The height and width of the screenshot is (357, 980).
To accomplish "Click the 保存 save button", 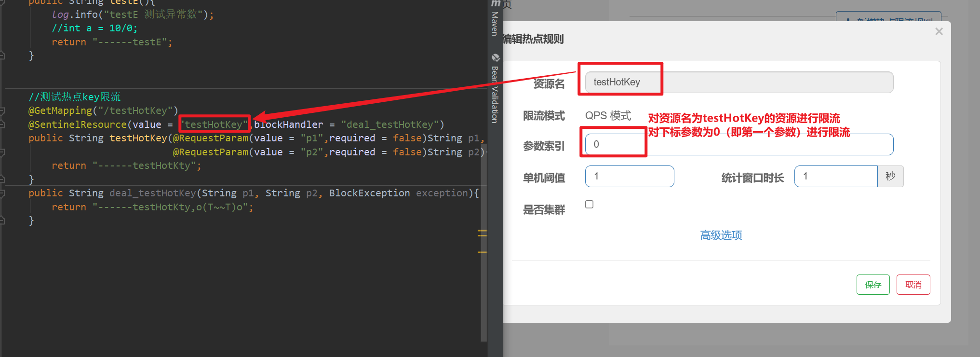I will (873, 285).
